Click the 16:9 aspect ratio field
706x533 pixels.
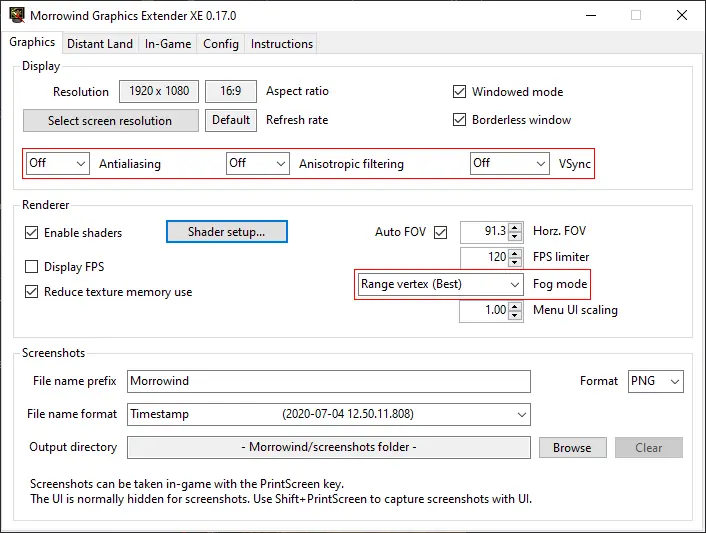[x=231, y=91]
